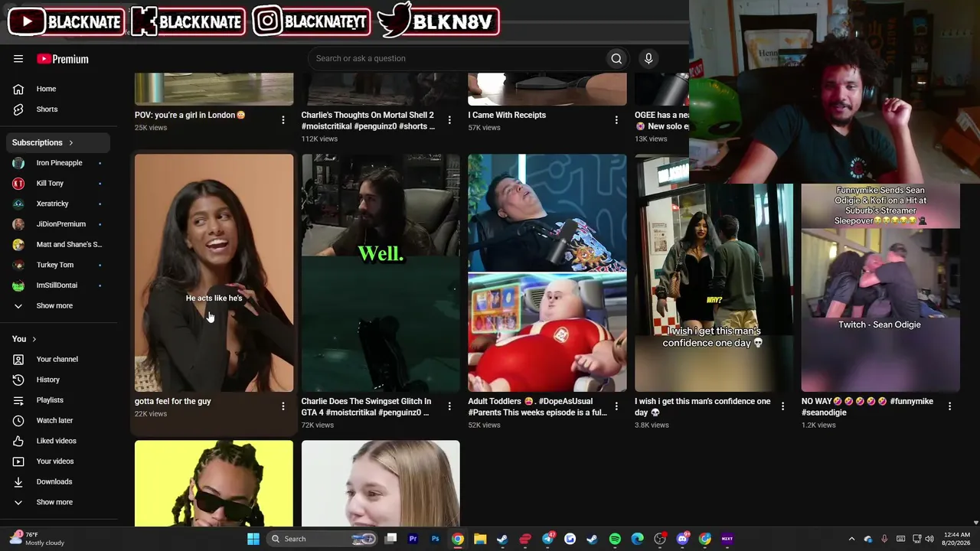Open Microsoft Edge from the taskbar
980x551 pixels.
(637, 539)
